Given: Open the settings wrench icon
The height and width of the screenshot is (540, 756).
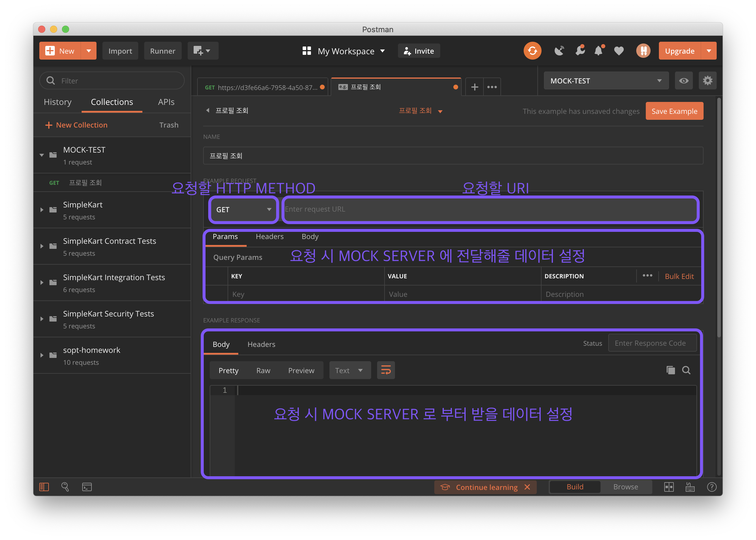Looking at the screenshot, I should pyautogui.click(x=580, y=51).
